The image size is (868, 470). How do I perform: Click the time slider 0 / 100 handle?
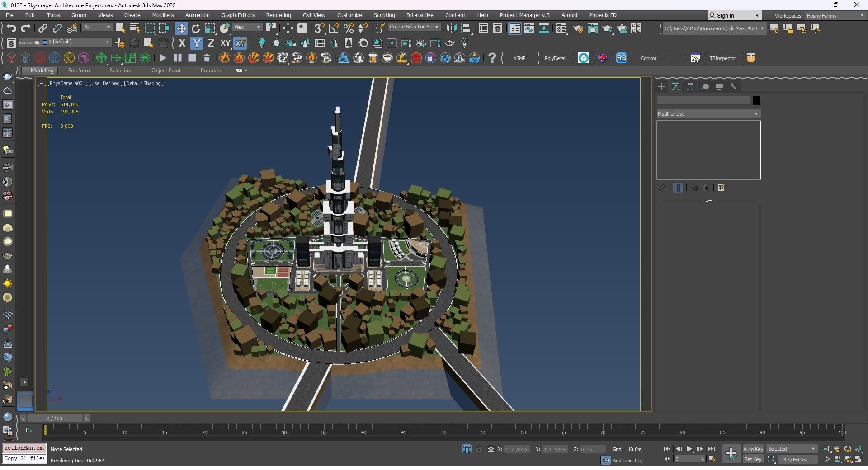(54, 418)
